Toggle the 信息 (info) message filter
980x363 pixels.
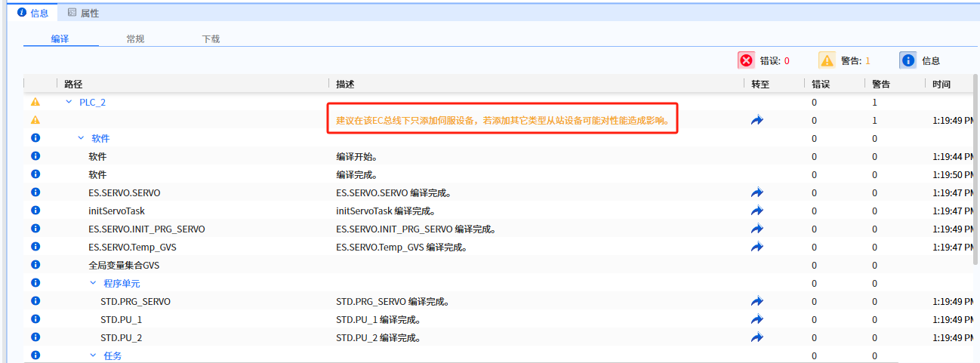(x=920, y=61)
